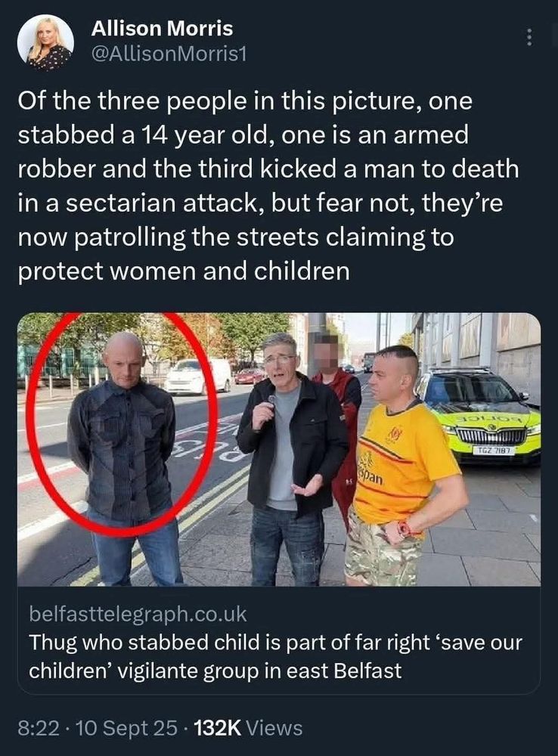
Task: Open the 10 Sept 25 post date
Action: click(x=126, y=728)
